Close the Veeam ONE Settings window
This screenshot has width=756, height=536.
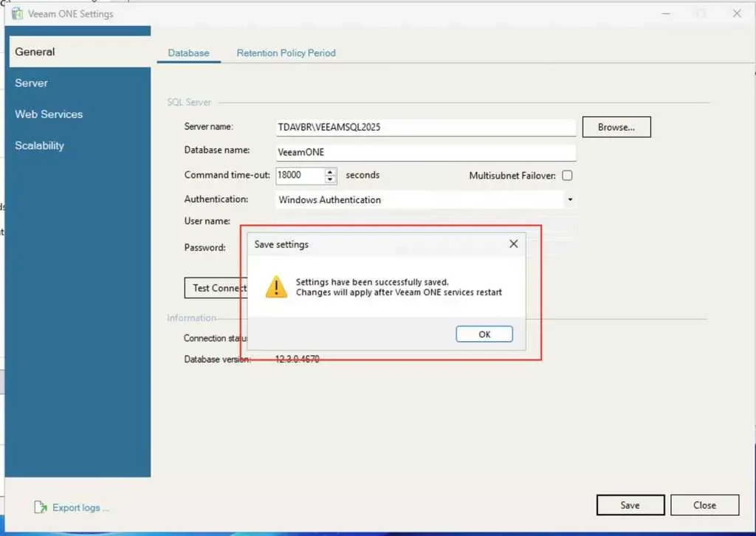click(x=737, y=13)
